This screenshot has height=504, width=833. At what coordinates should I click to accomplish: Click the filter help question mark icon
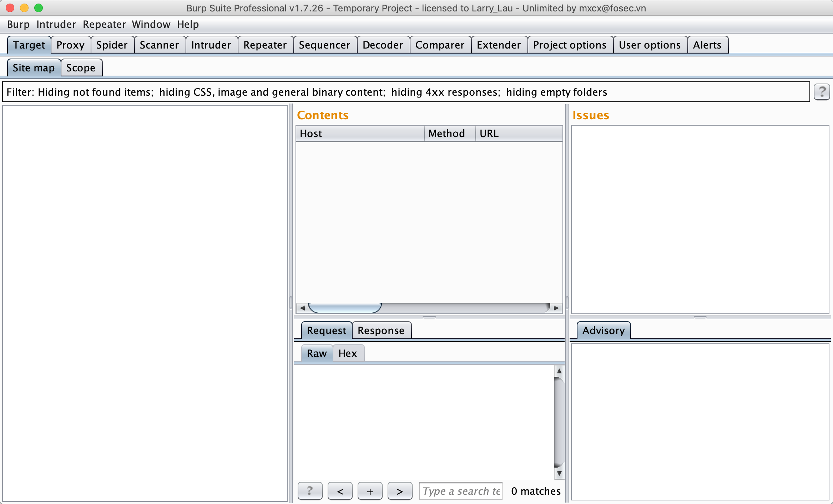822,92
